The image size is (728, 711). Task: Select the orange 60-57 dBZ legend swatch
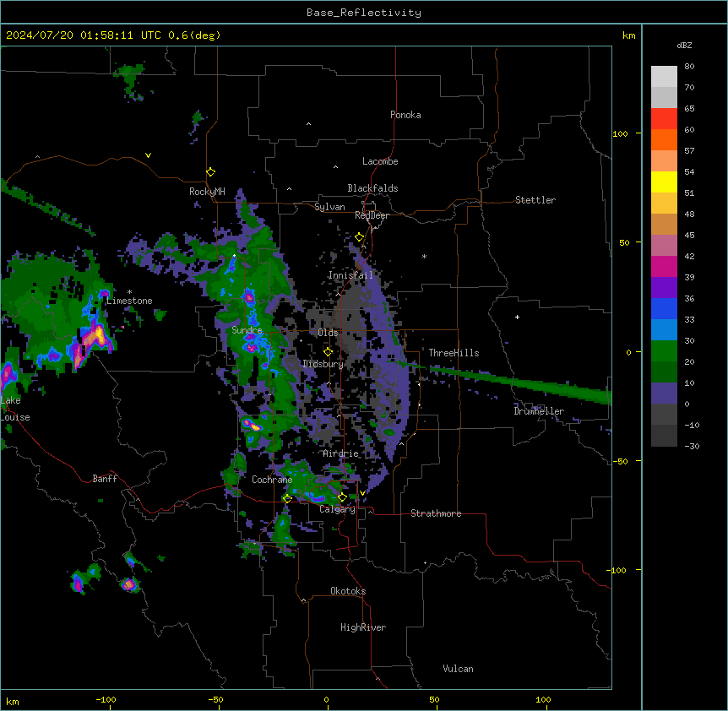tap(664, 139)
